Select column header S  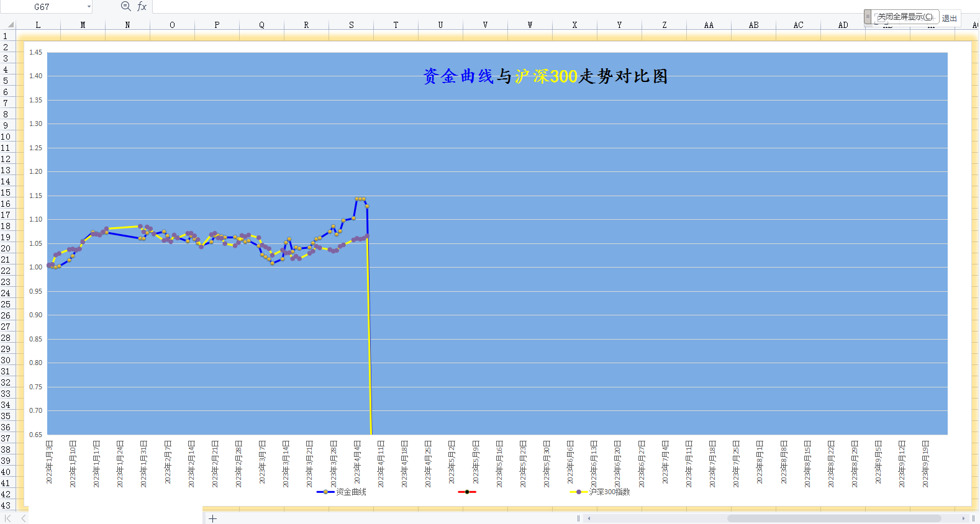tap(352, 25)
